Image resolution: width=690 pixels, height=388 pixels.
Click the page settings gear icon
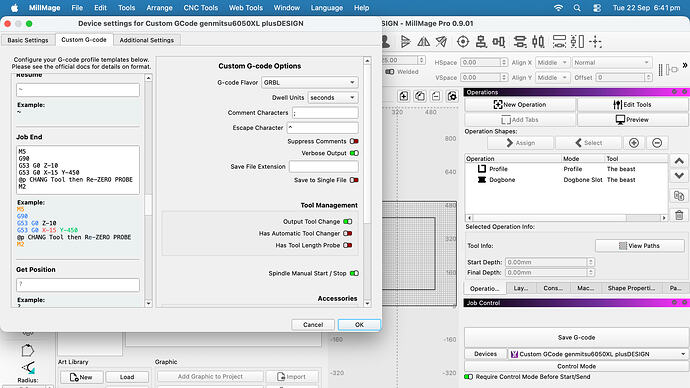[452, 96]
